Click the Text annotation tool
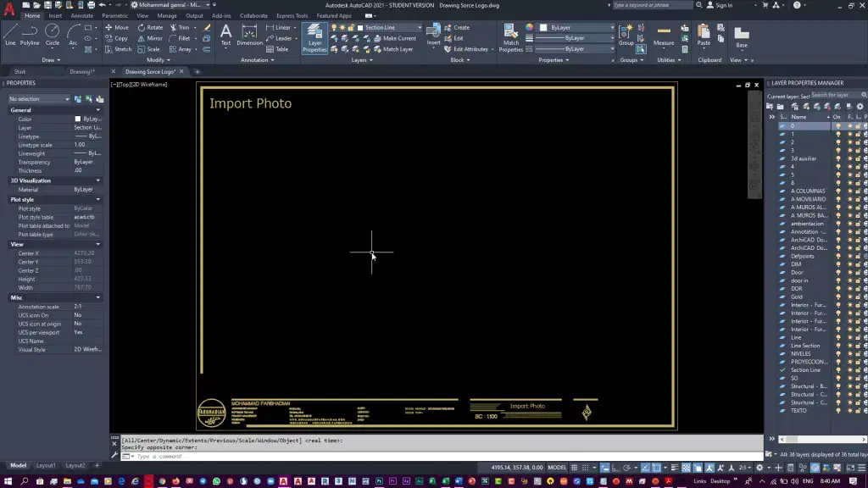868x488 pixels. (225, 34)
